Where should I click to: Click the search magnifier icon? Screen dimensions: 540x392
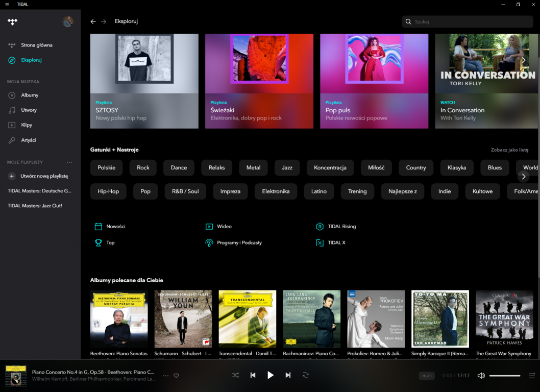coord(408,22)
